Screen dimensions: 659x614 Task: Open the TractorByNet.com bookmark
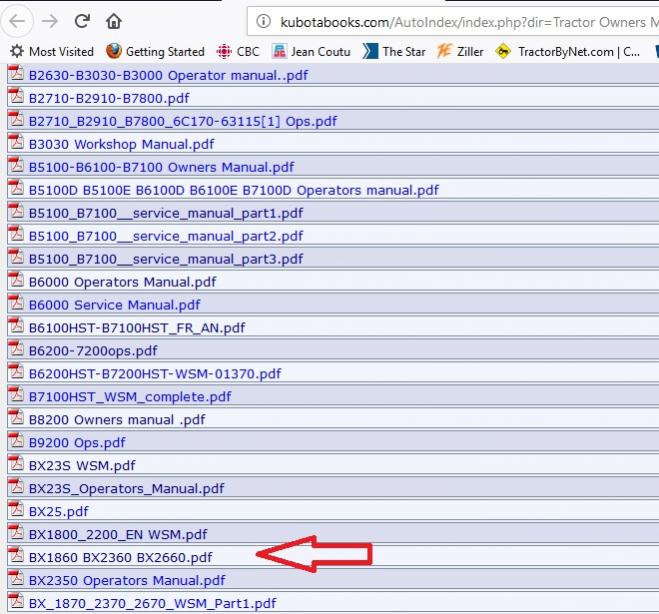pos(568,51)
